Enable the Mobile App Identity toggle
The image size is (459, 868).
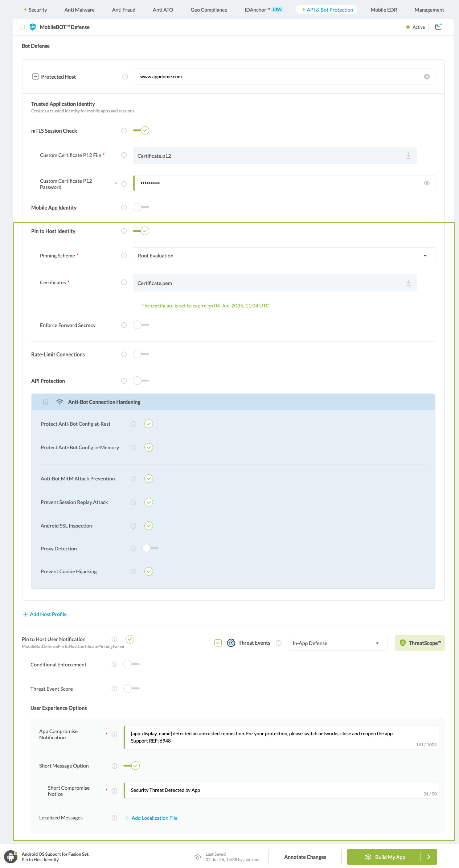click(x=141, y=207)
